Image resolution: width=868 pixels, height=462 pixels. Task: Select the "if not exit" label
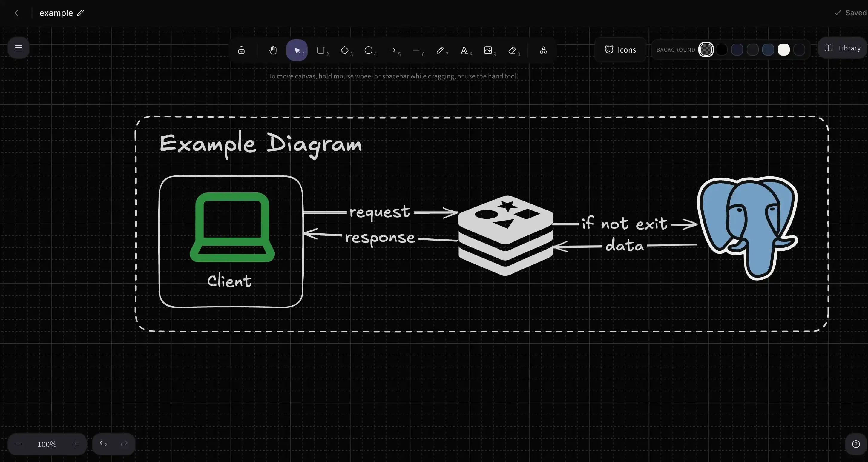[x=624, y=223]
